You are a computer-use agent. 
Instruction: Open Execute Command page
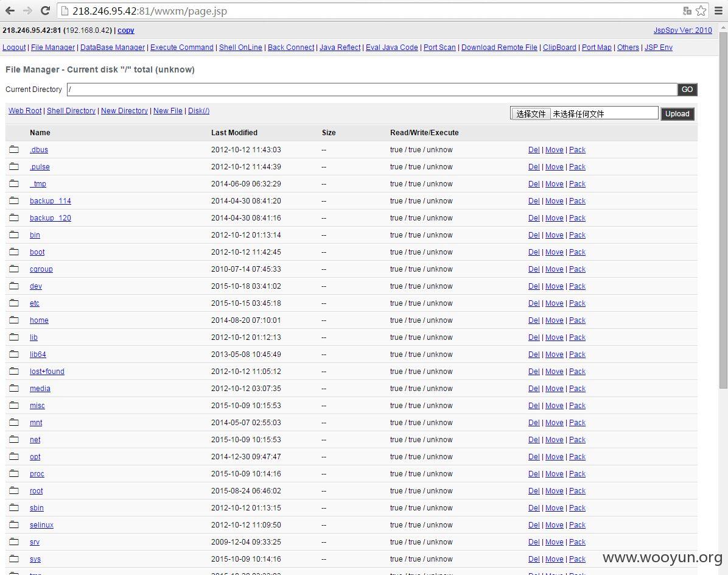pyautogui.click(x=182, y=48)
